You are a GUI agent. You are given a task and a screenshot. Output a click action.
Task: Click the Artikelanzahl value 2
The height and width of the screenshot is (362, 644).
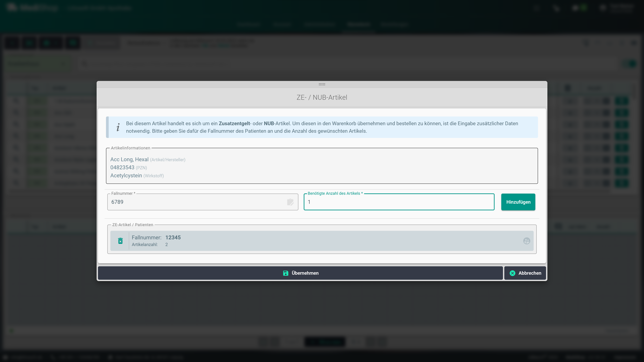click(167, 245)
